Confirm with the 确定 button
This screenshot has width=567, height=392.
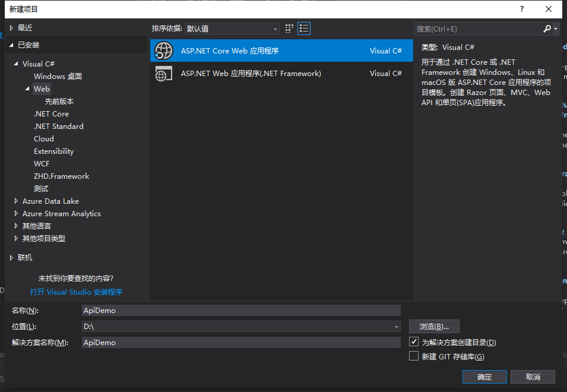coord(484,377)
